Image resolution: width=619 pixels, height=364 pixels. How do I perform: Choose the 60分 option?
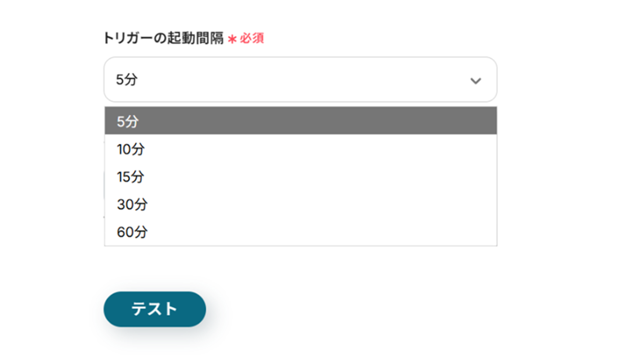point(132,232)
